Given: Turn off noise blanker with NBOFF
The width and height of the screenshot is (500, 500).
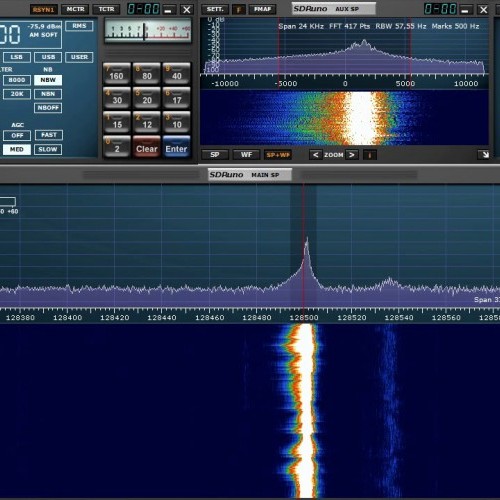Looking at the screenshot, I should [x=48, y=108].
